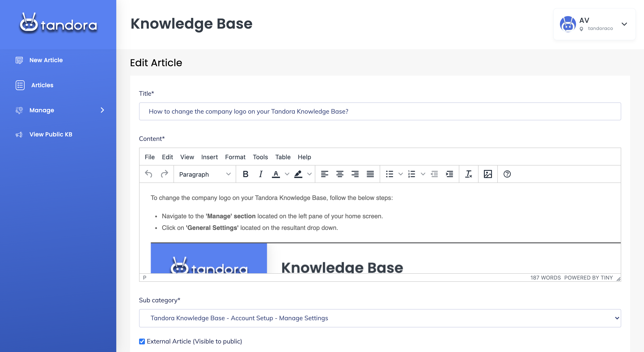Center align the text
This screenshot has width=644, height=352.
tap(339, 174)
